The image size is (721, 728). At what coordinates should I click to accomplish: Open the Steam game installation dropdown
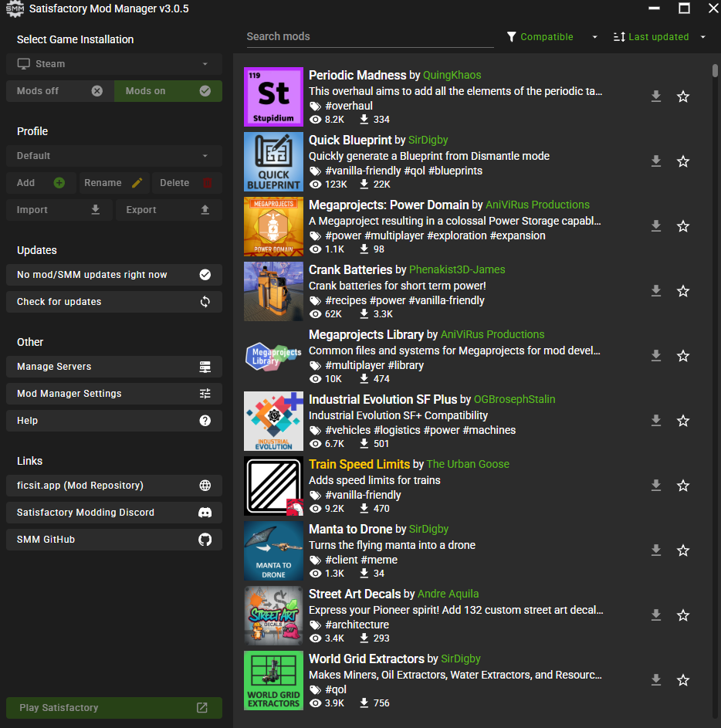pos(114,64)
